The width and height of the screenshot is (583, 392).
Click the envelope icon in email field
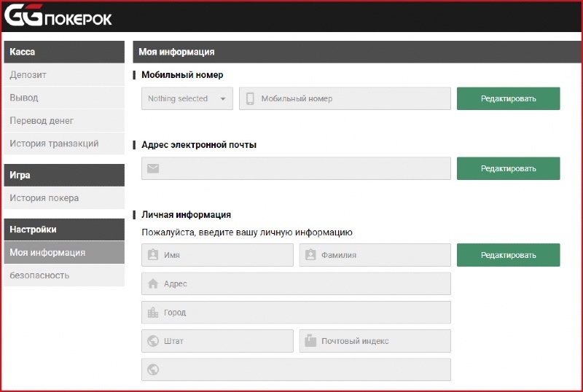[153, 168]
